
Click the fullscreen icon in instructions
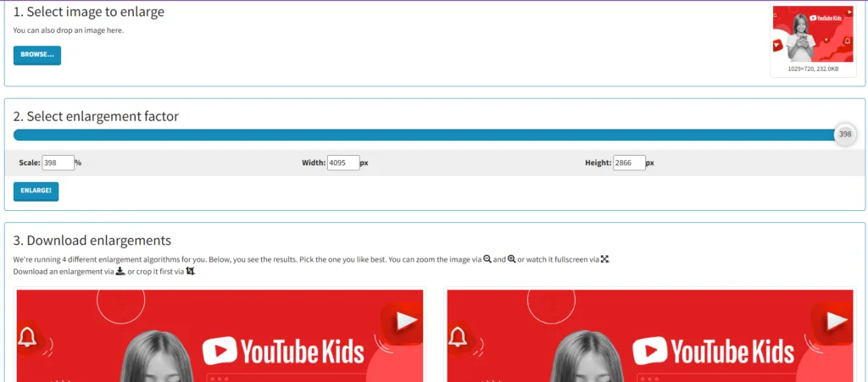[x=604, y=259]
